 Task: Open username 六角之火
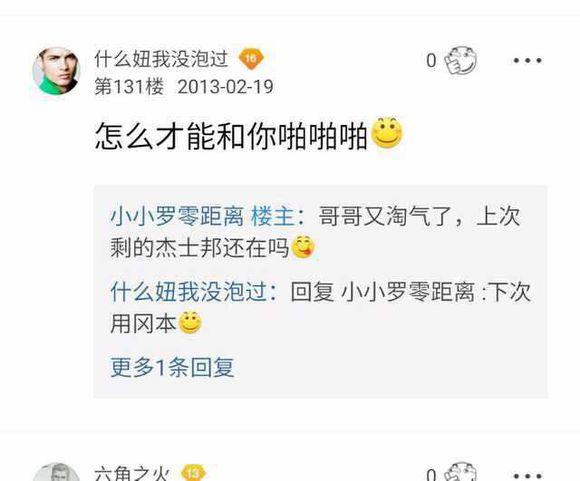(x=132, y=474)
